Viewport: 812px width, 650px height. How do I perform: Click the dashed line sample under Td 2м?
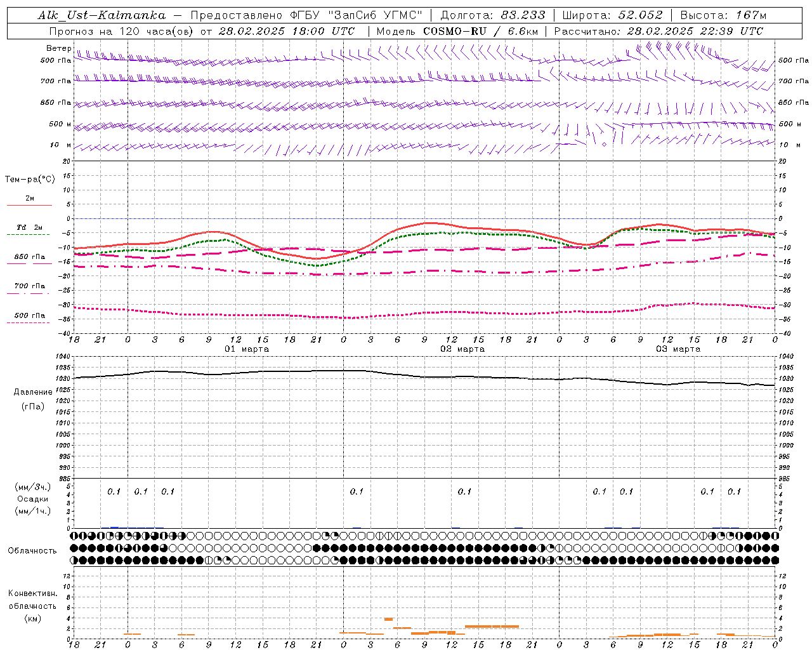[29, 235]
